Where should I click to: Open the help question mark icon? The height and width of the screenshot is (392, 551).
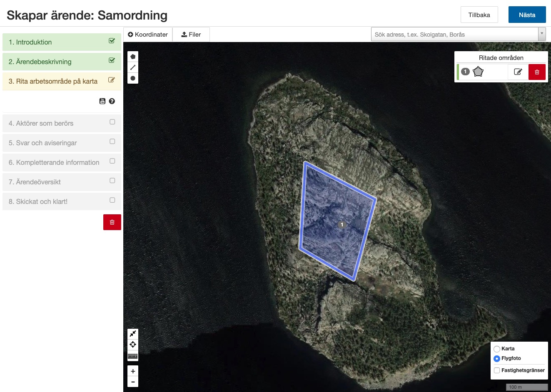[x=112, y=101]
